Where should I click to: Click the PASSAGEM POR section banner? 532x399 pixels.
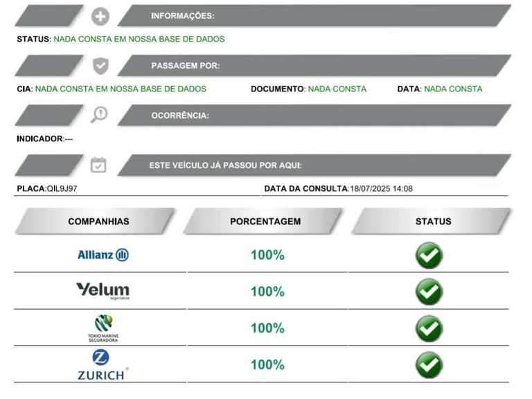point(314,66)
